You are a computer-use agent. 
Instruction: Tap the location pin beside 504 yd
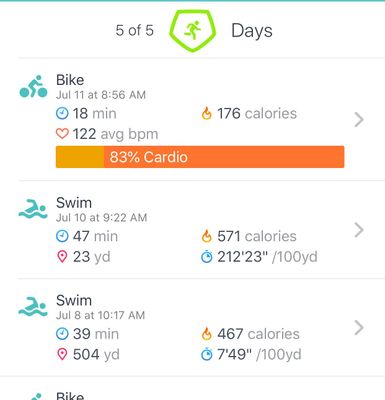[62, 354]
